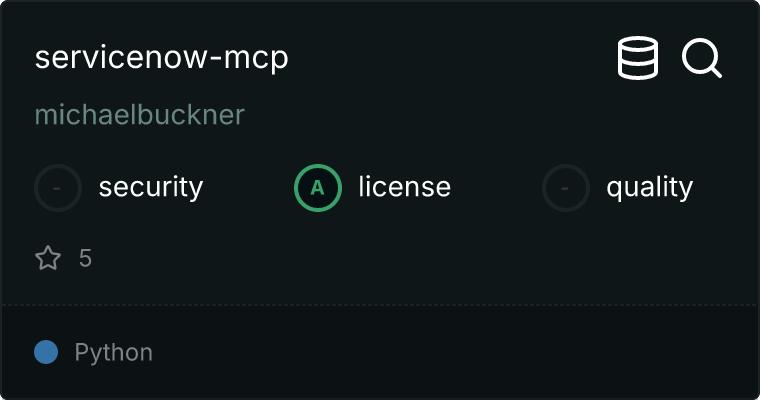Click the letter A inside license circle
The width and height of the screenshot is (760, 400).
(317, 188)
